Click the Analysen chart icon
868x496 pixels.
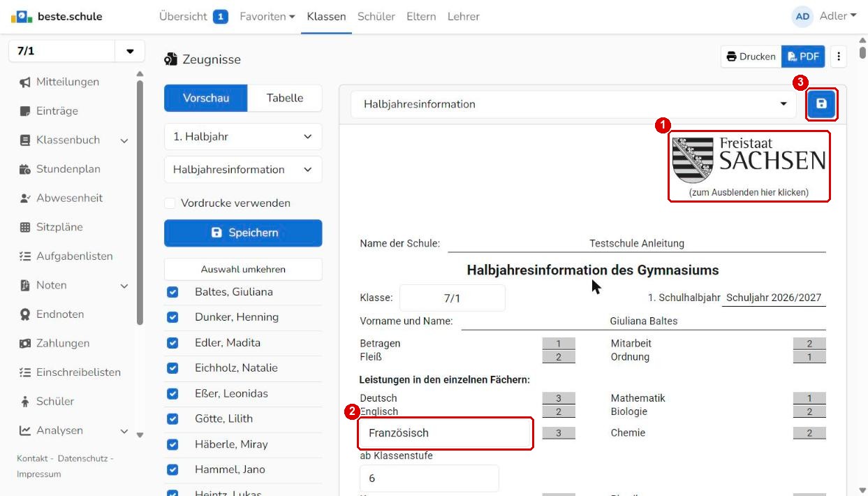click(x=25, y=430)
